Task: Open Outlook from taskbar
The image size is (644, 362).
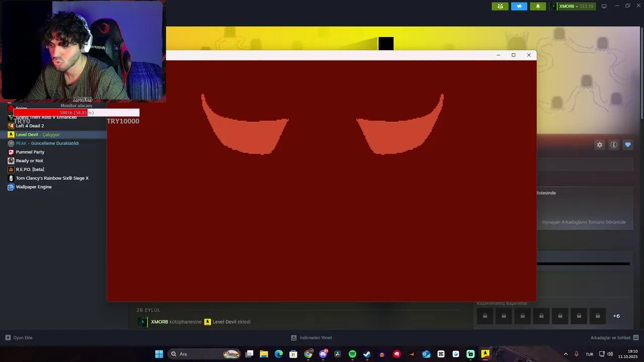Action: click(x=426, y=354)
